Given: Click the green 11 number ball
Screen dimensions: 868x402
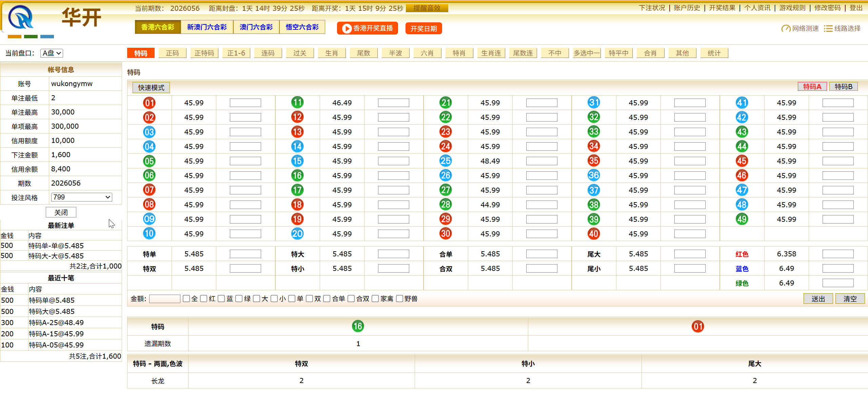Looking at the screenshot, I should coord(297,103).
